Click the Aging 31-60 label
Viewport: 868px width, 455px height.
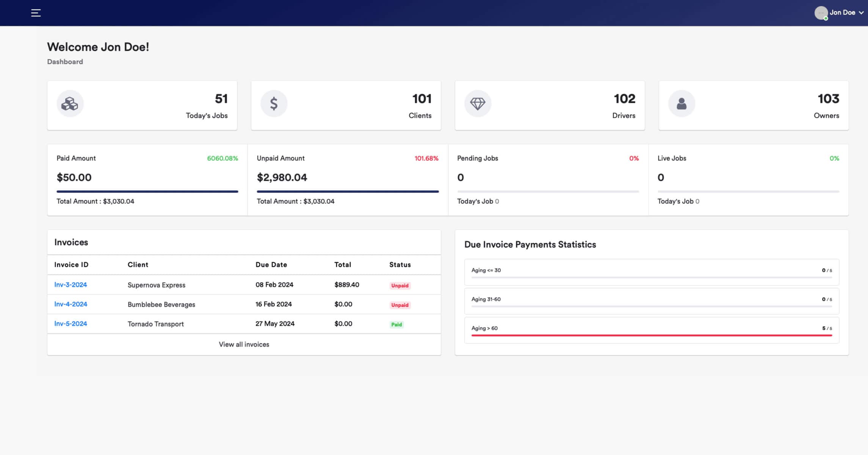coord(486,299)
